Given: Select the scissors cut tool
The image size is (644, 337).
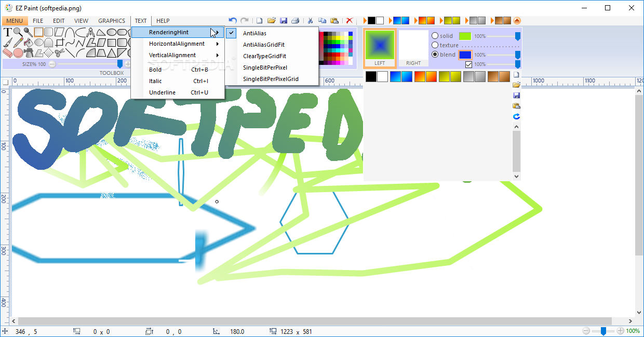Looking at the screenshot, I should 59,52.
